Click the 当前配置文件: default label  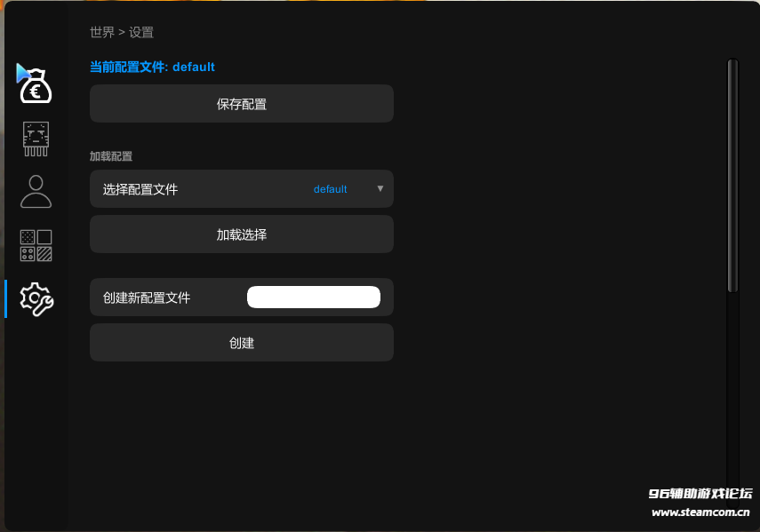[152, 67]
